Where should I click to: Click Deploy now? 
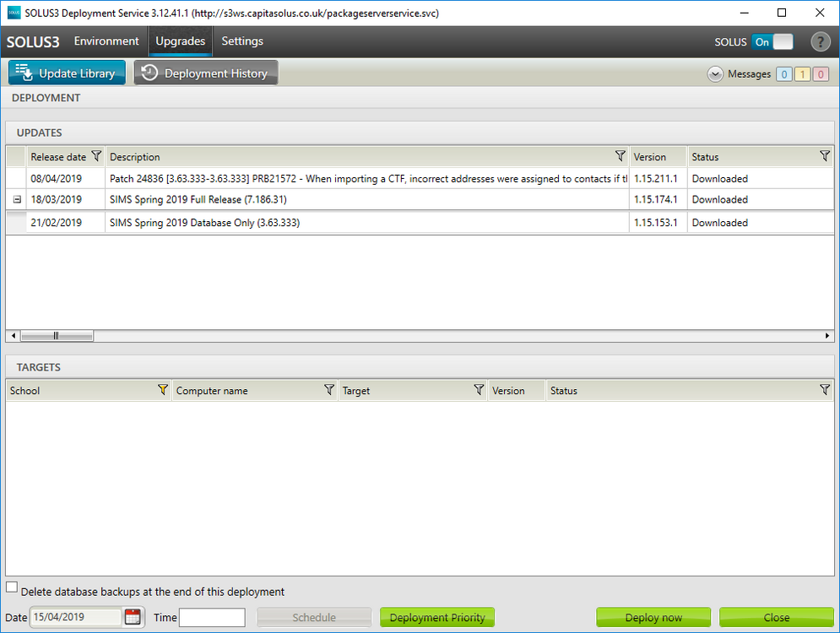click(653, 617)
